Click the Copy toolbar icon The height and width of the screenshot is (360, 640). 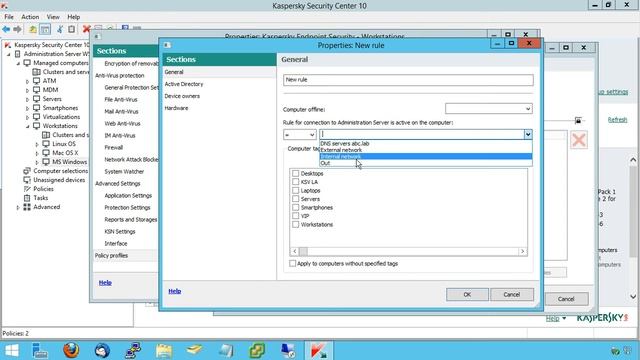(71, 29)
